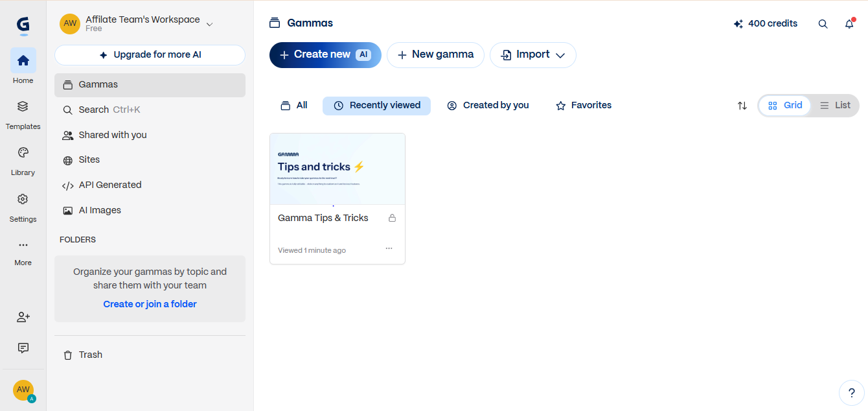The image size is (868, 411).
Task: Click Upgrade for more AI button
Action: (x=150, y=55)
